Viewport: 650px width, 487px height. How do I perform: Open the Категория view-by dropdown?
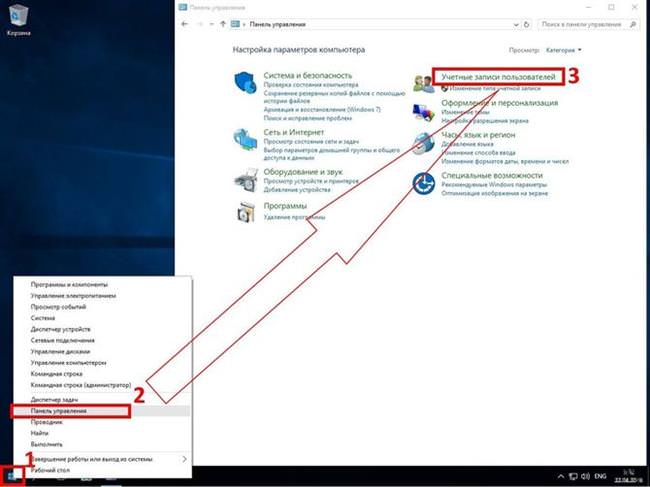coord(564,50)
